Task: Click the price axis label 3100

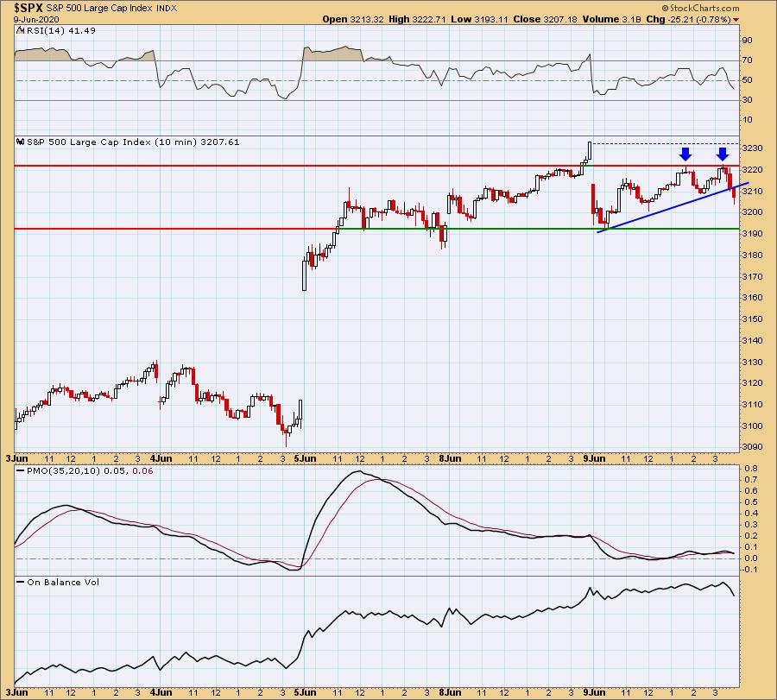Action: pos(752,426)
